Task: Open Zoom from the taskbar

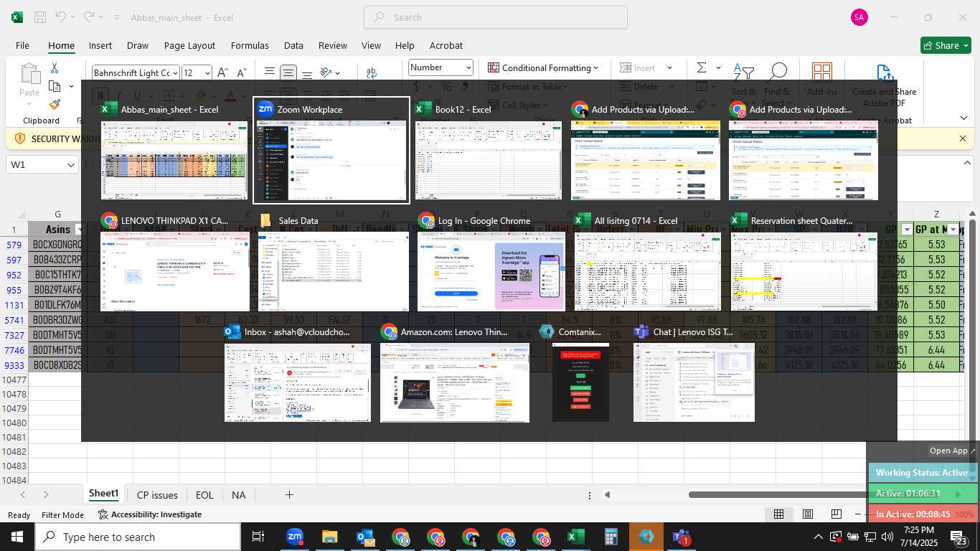Action: click(x=294, y=537)
